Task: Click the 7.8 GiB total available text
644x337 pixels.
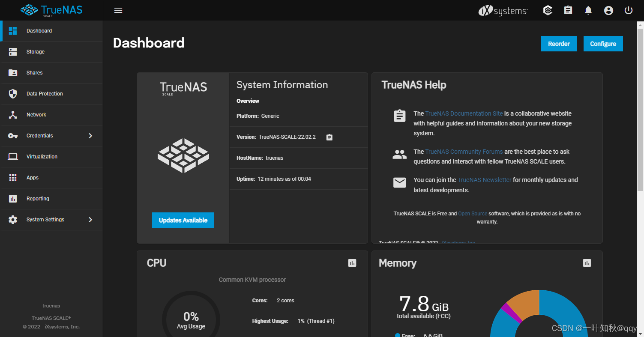Action: point(424,307)
